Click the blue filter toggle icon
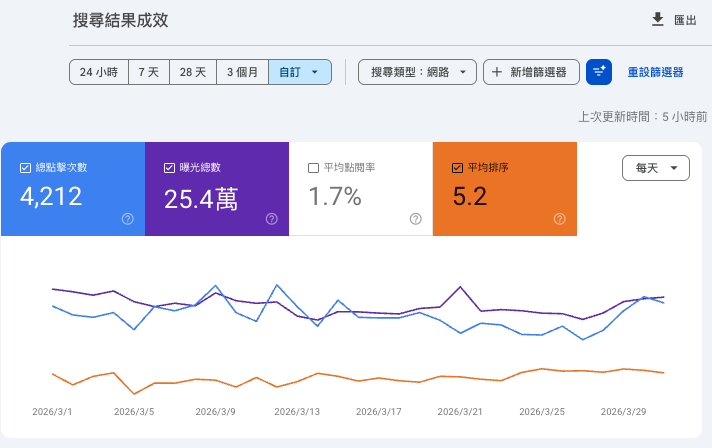This screenshot has height=448, width=712. pyautogui.click(x=599, y=72)
